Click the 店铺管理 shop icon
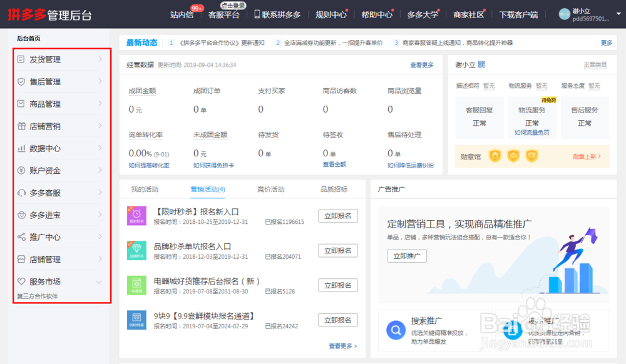626x364 pixels. (x=21, y=260)
